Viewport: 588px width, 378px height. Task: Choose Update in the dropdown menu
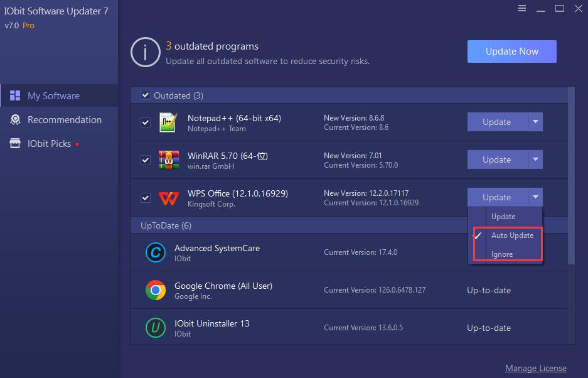coord(505,217)
